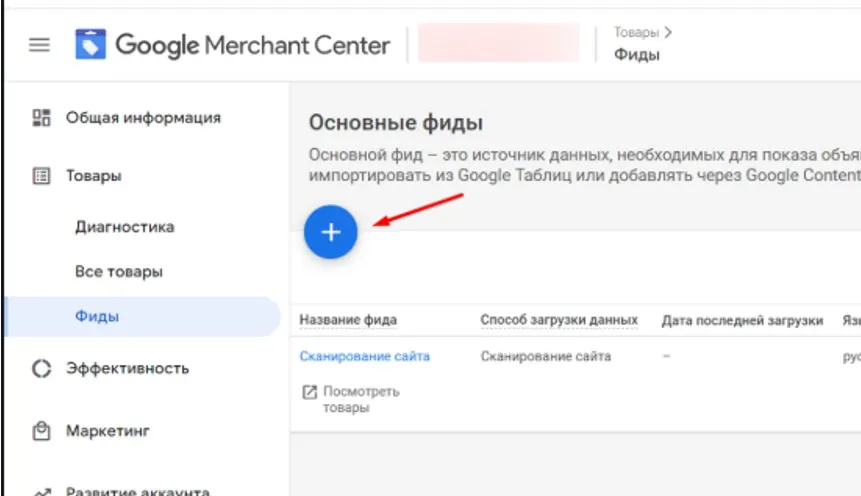Open Развитие аккаунта sidebar item
The image size is (861, 496).
(138, 491)
